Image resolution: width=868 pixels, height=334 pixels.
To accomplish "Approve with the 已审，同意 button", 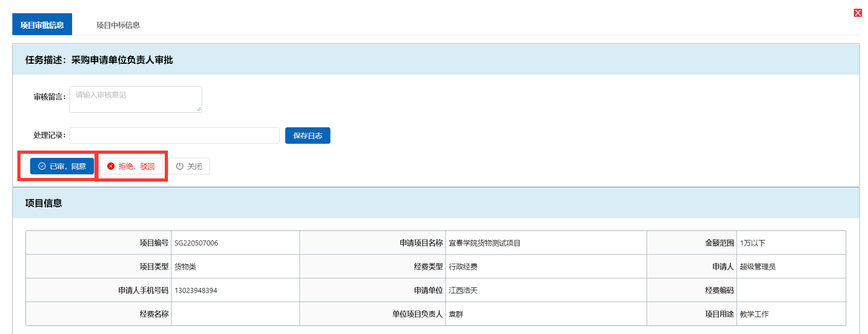I will point(62,166).
